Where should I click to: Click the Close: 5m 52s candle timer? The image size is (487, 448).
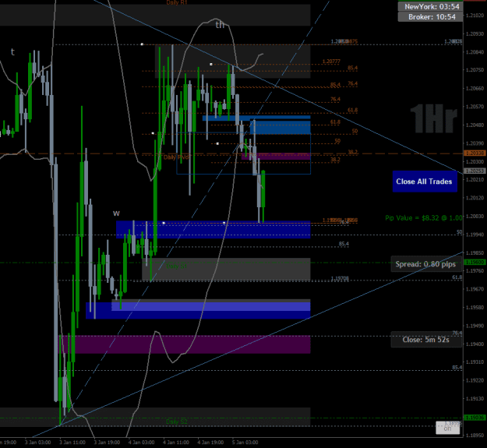click(425, 340)
